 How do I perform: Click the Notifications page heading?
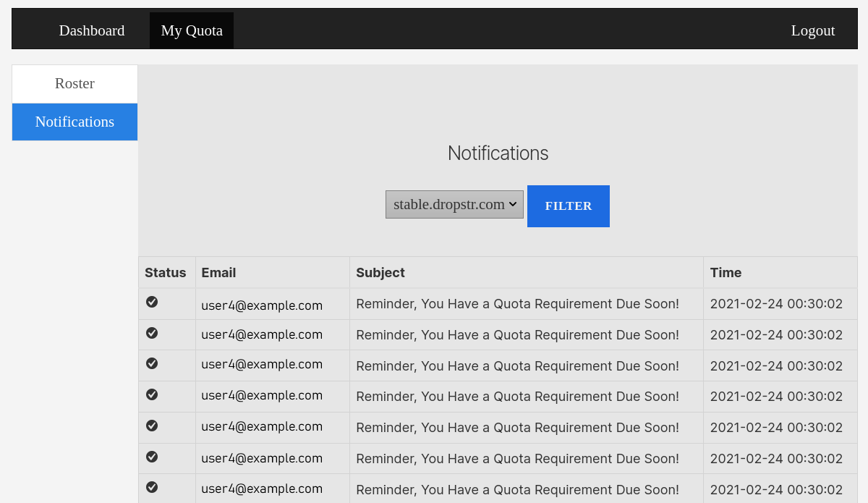pos(498,153)
